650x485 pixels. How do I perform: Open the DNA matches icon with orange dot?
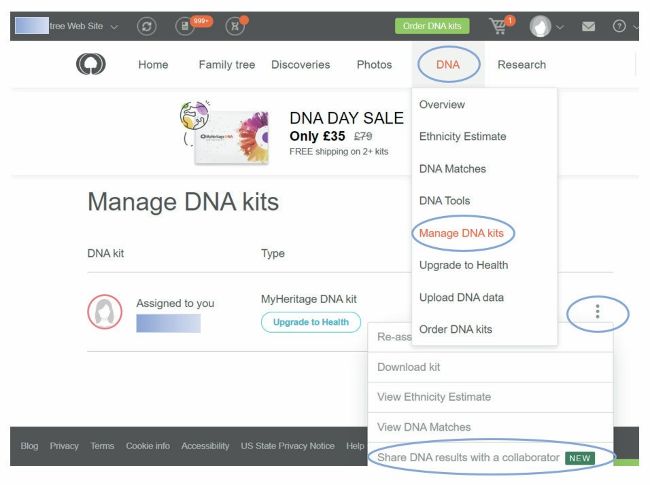pyautogui.click(x=235, y=27)
